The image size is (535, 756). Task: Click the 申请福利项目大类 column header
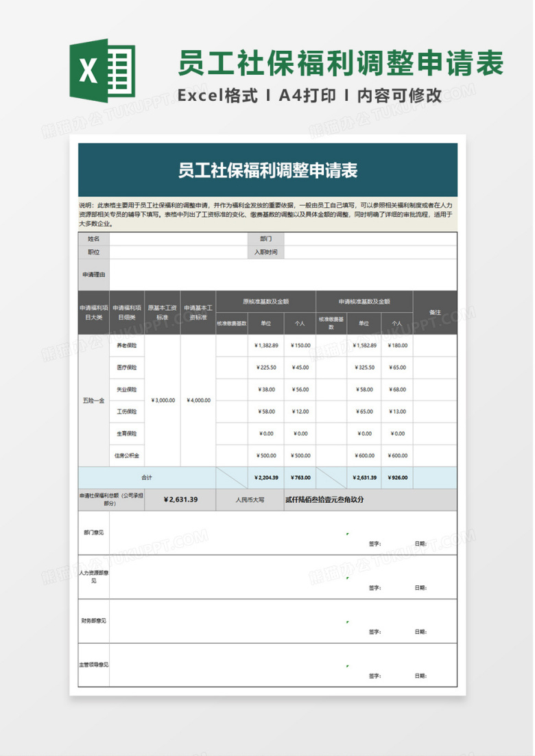(94, 312)
